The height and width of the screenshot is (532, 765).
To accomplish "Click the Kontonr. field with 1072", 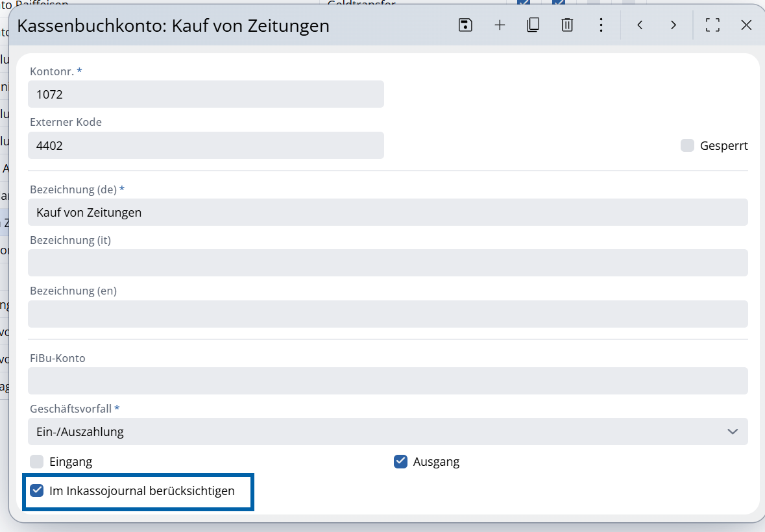I will click(206, 94).
